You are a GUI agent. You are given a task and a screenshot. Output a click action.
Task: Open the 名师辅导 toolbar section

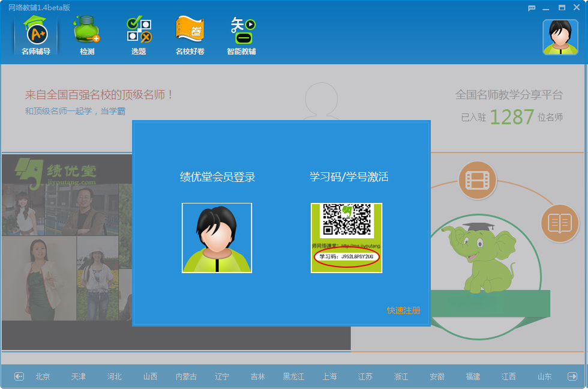click(x=36, y=35)
